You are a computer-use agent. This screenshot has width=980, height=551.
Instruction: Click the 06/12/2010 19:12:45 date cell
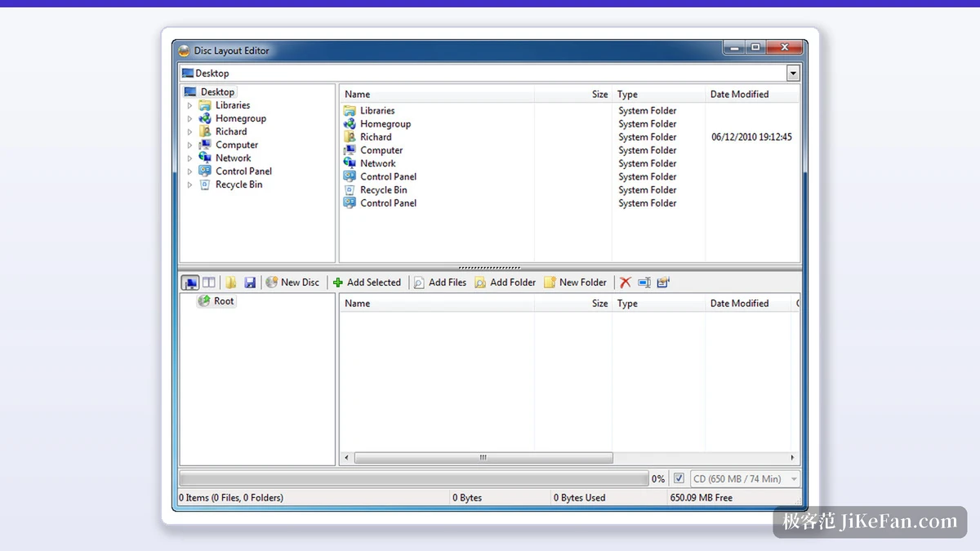[x=751, y=137]
